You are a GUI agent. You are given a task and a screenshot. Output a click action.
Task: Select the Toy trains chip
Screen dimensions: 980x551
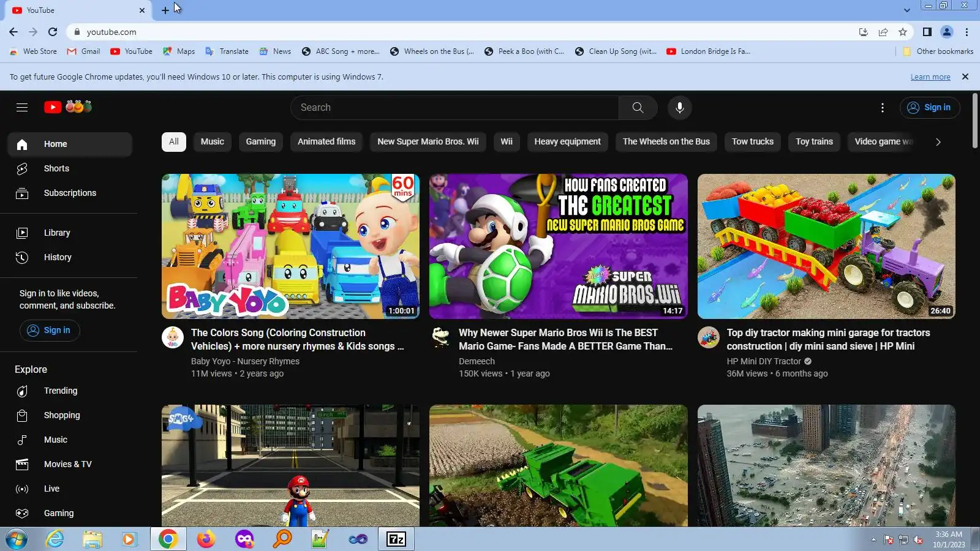click(815, 141)
